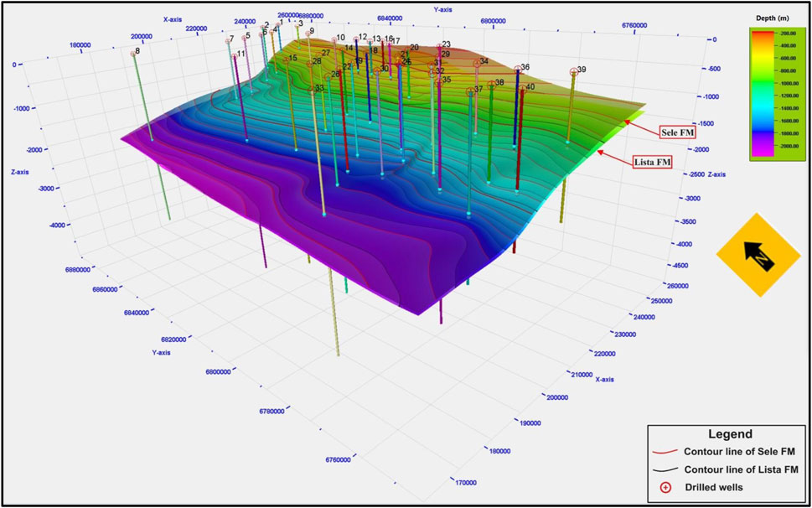The height and width of the screenshot is (508, 812).
Task: Pick well marker number 23
Action: 439,47
